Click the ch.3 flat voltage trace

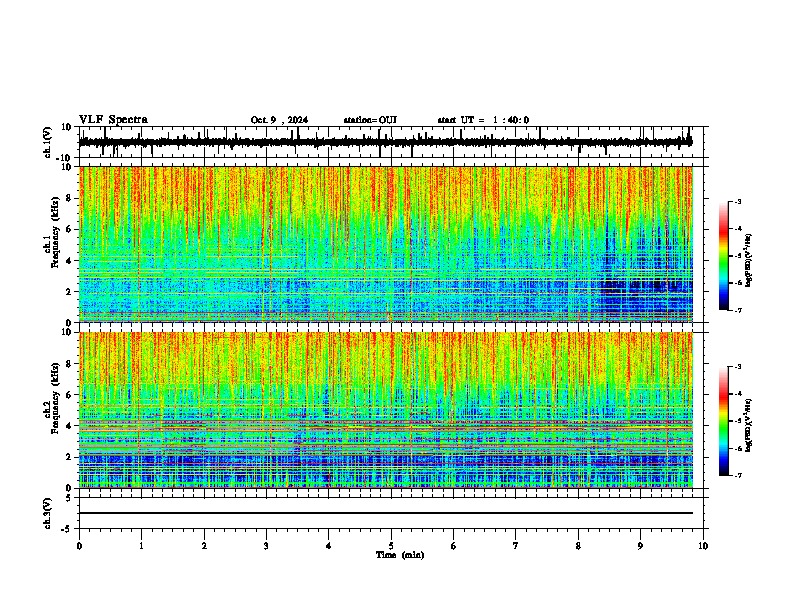(x=386, y=513)
